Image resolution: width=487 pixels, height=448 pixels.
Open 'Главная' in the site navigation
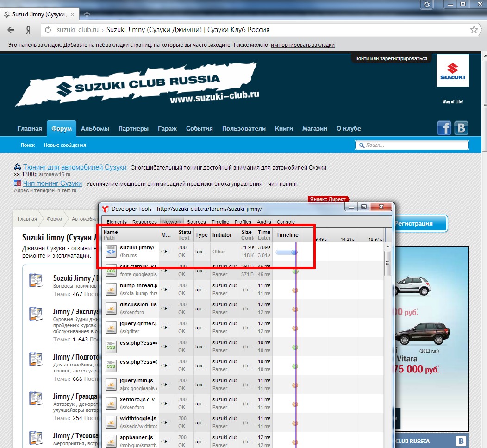30,128
